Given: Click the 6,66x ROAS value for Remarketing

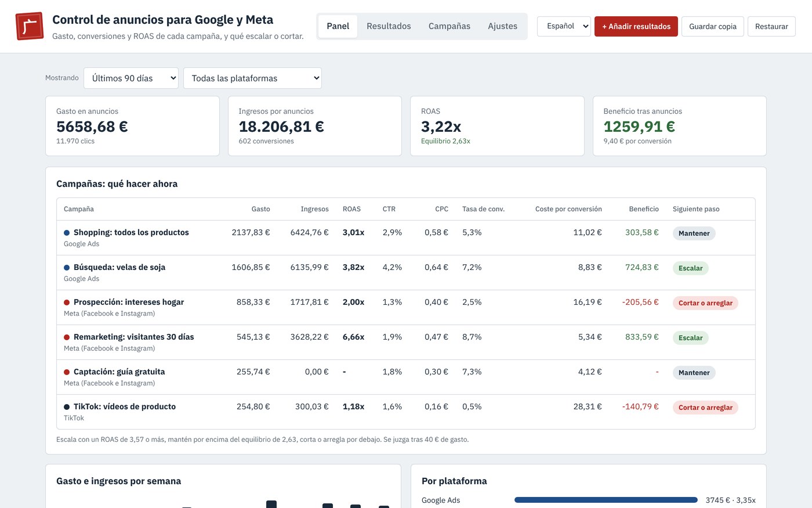Looking at the screenshot, I should (353, 337).
